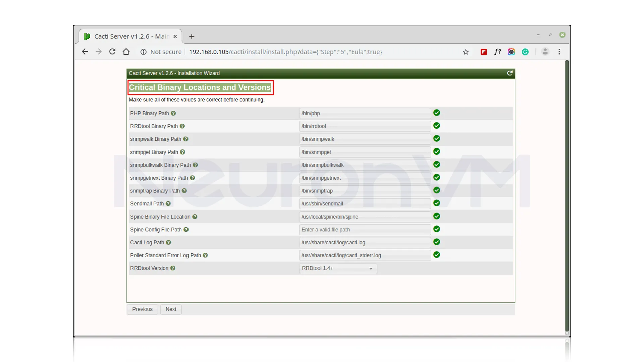
Task: Close the Cacti Server browser tab
Action: click(x=175, y=36)
